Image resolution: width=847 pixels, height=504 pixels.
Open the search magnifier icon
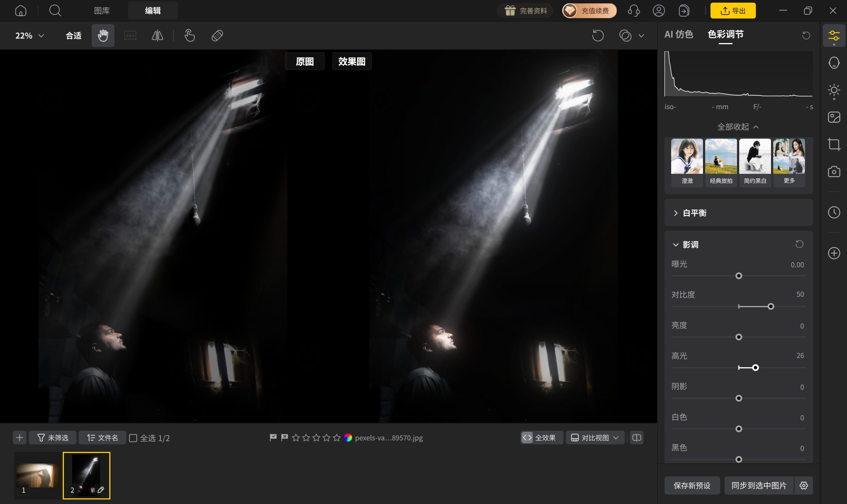click(x=55, y=11)
